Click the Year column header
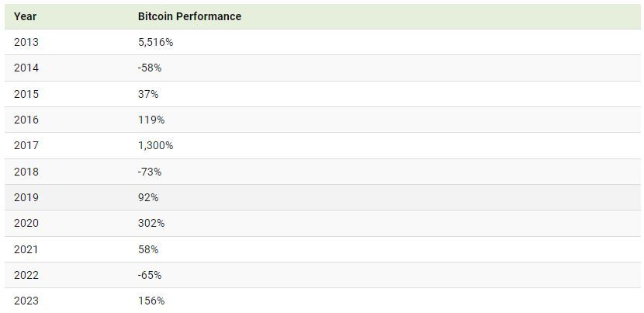The height and width of the screenshot is (313, 644). (x=25, y=16)
